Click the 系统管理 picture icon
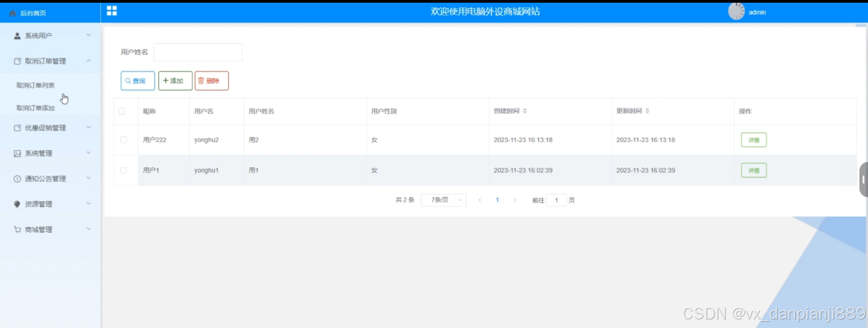This screenshot has width=868, height=328. [x=17, y=153]
